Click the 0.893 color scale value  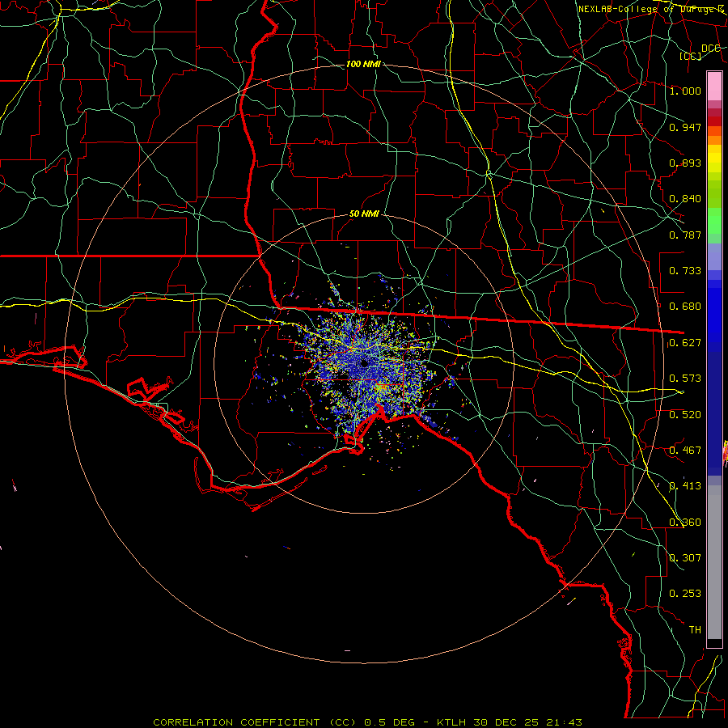(x=685, y=163)
